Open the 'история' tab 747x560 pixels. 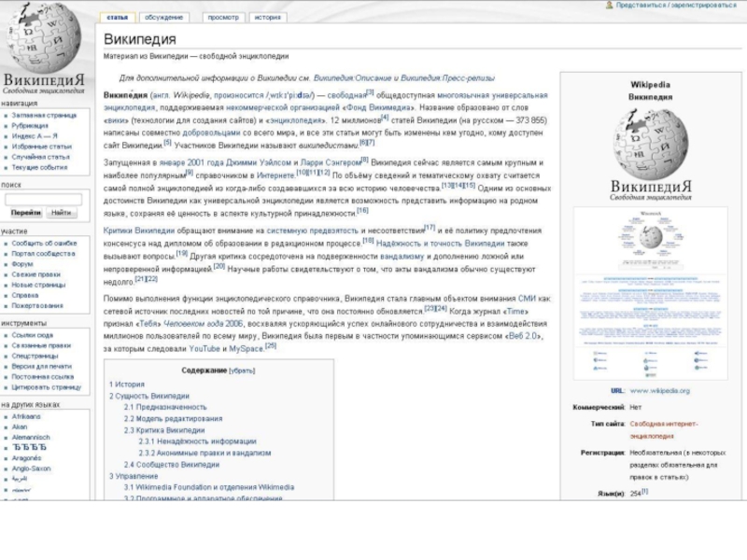pos(267,17)
